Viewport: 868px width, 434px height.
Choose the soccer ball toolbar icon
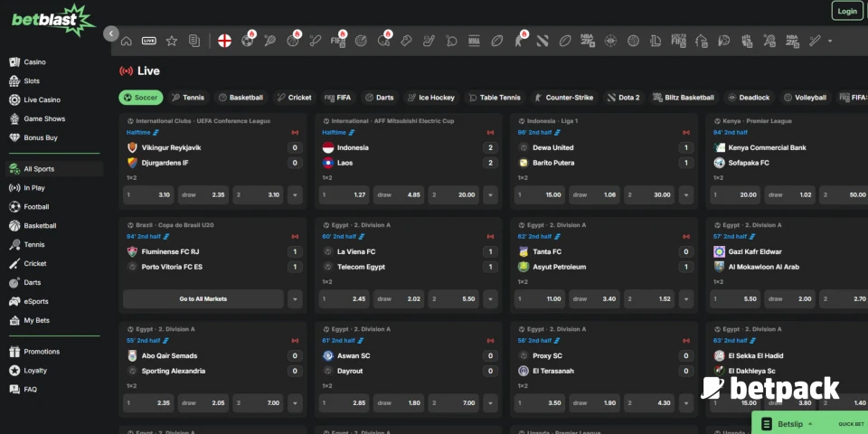(x=248, y=41)
